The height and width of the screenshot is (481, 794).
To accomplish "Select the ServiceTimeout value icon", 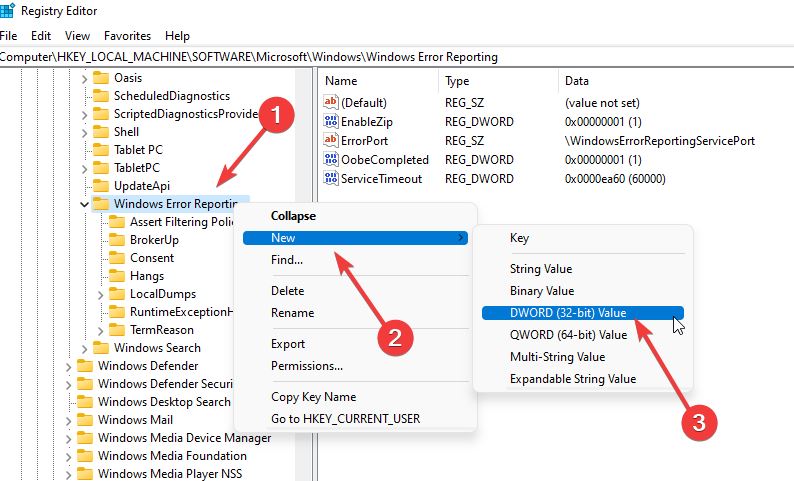I will coord(332,178).
